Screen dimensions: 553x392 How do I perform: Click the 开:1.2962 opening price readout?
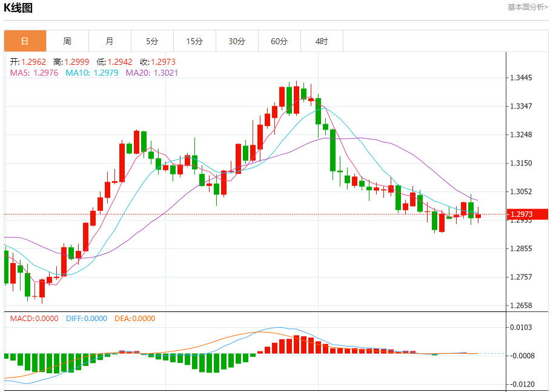(27, 62)
